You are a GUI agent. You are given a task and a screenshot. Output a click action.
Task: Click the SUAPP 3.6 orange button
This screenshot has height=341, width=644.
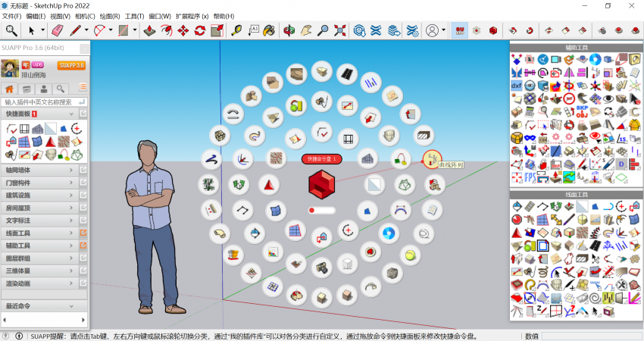pyautogui.click(x=71, y=65)
